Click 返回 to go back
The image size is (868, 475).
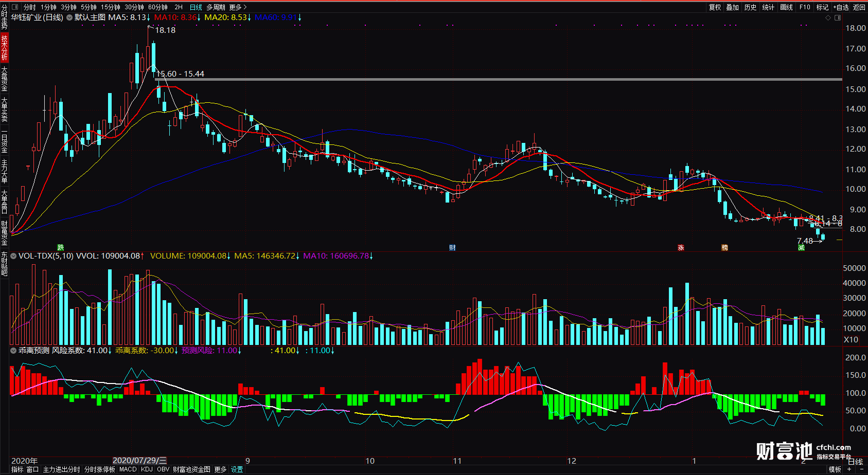click(x=859, y=7)
